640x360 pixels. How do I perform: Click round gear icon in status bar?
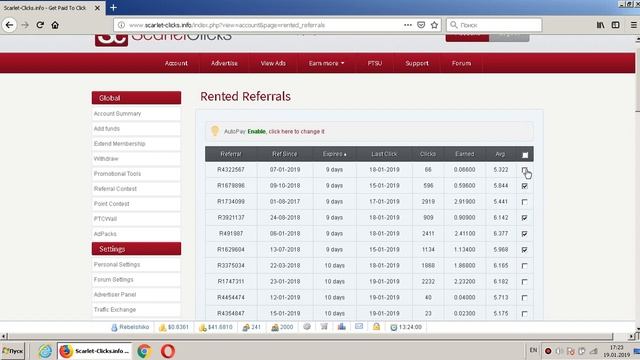[x=307, y=327]
